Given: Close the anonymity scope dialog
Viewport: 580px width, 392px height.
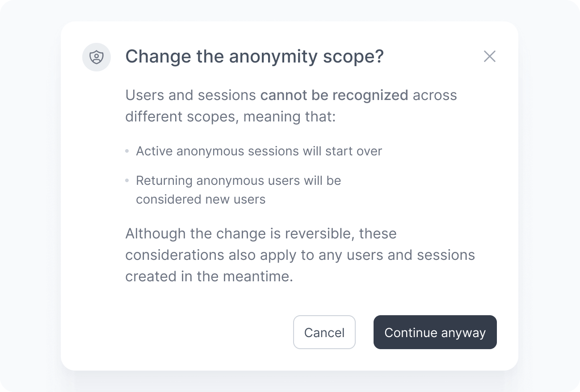Looking at the screenshot, I should pyautogui.click(x=490, y=56).
